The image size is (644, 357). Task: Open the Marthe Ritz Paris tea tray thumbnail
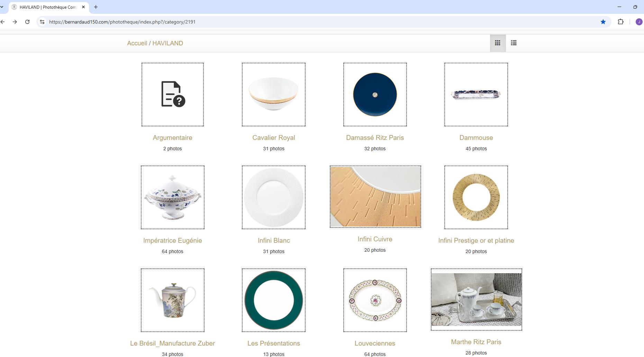point(477,300)
